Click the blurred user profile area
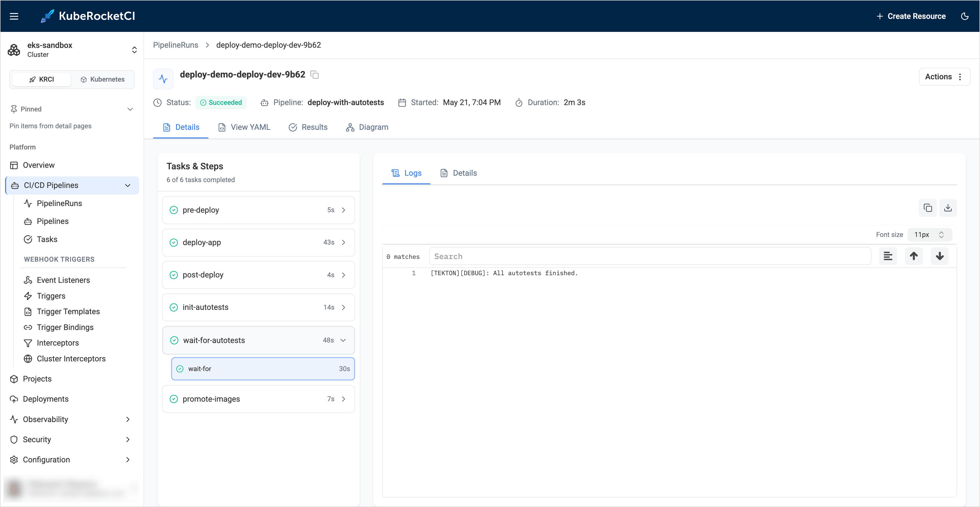Screen dimensions: 980x507 tap(72, 488)
